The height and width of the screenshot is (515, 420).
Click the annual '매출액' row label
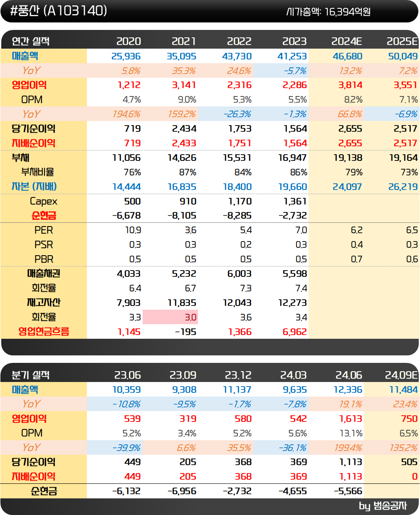coord(25,56)
